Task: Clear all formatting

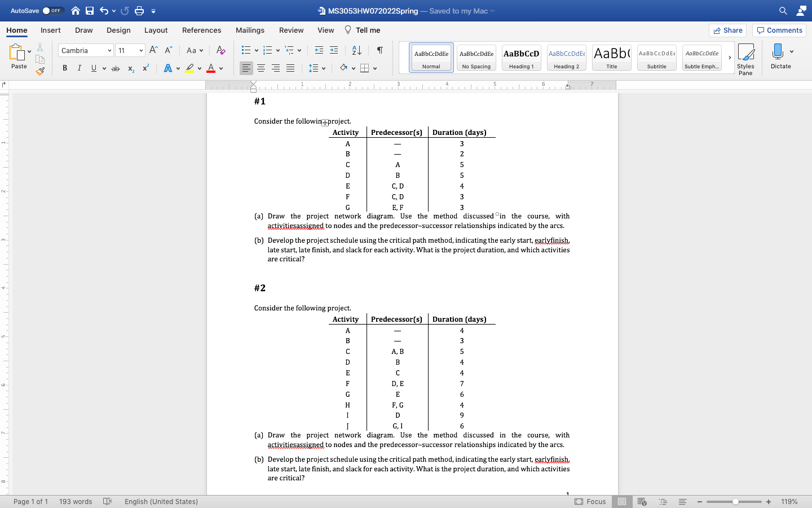Action: coord(220,50)
